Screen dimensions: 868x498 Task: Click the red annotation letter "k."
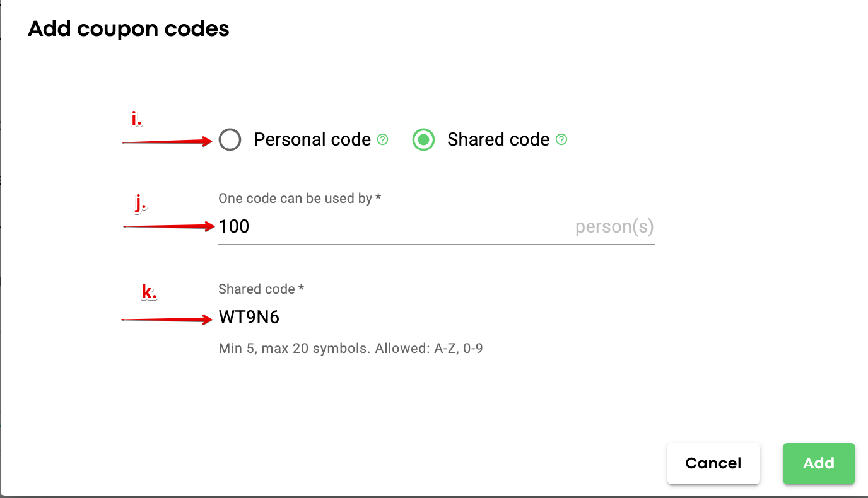click(149, 292)
